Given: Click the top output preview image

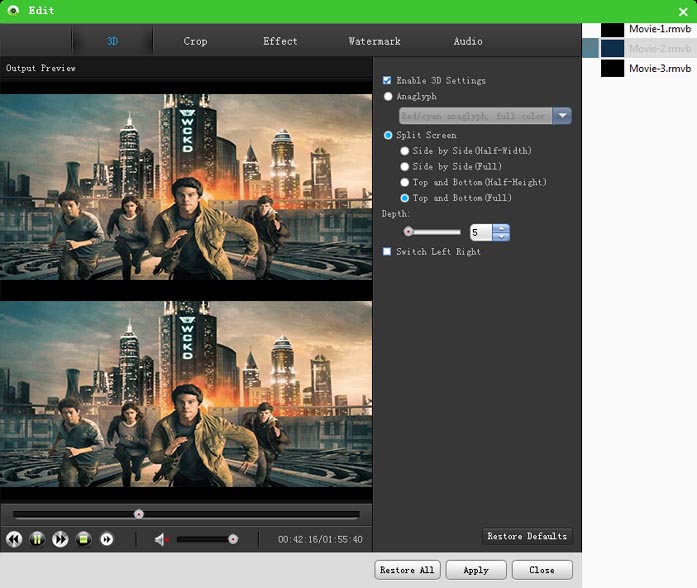Looking at the screenshot, I should (x=186, y=187).
